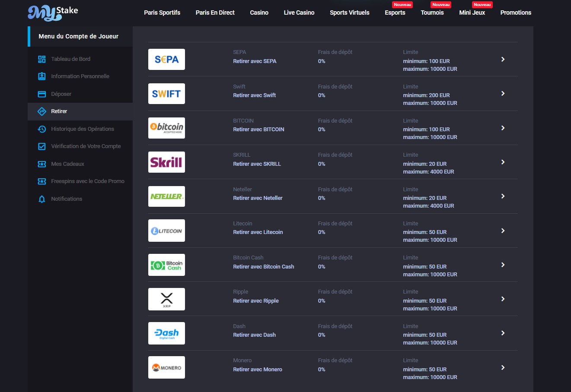Click the SWIFT limit 'minimum: 200 EUR'
The height and width of the screenshot is (392, 571).
[x=426, y=95]
